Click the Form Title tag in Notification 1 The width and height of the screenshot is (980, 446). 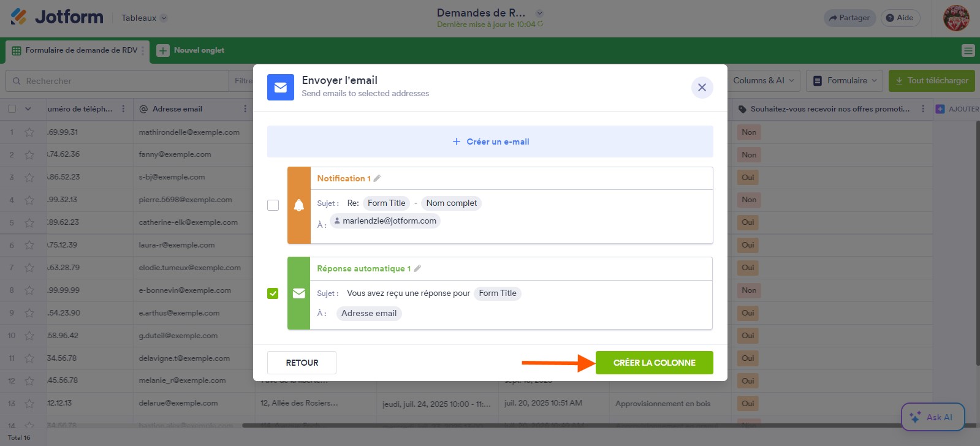coord(386,203)
